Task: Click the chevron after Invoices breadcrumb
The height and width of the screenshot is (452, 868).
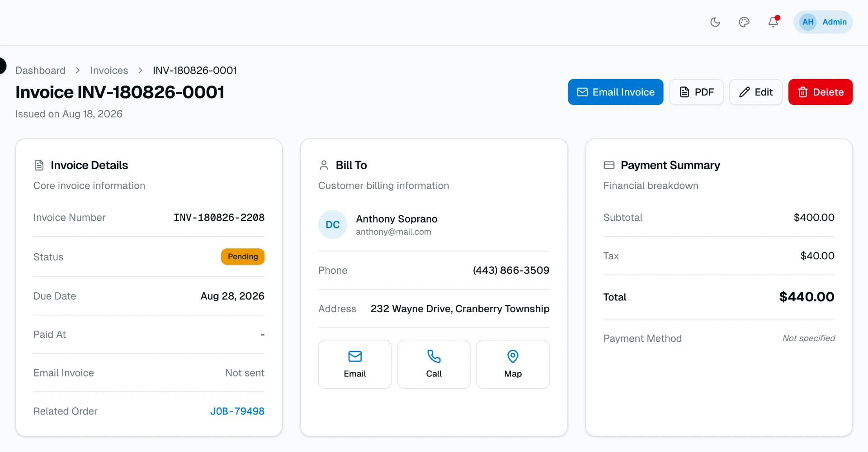Action: click(x=141, y=70)
